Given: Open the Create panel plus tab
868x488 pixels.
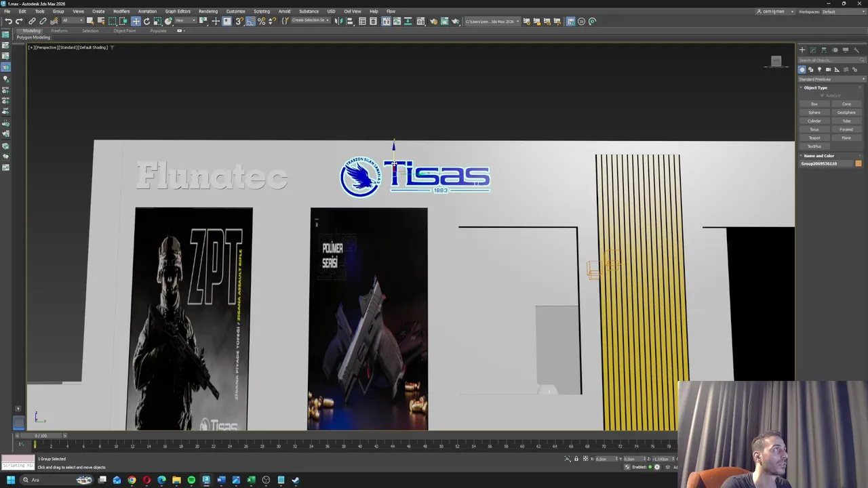Looking at the screenshot, I should (802, 49).
